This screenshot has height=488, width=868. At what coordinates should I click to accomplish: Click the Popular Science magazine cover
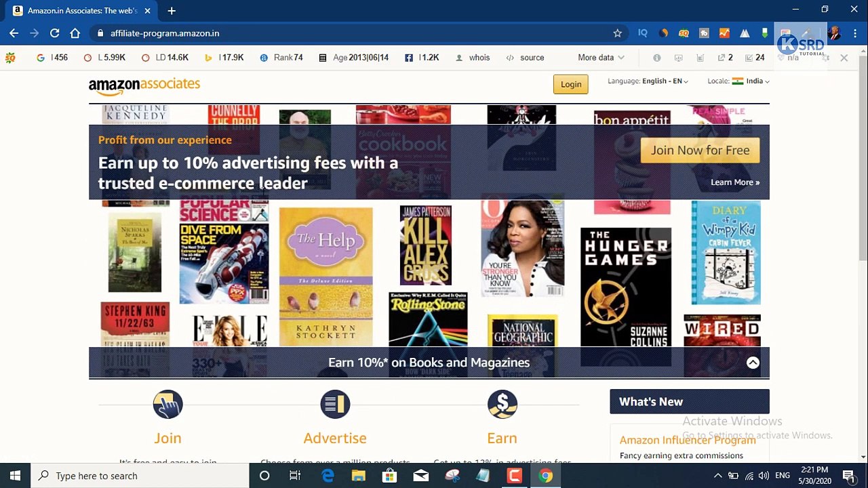(x=224, y=252)
